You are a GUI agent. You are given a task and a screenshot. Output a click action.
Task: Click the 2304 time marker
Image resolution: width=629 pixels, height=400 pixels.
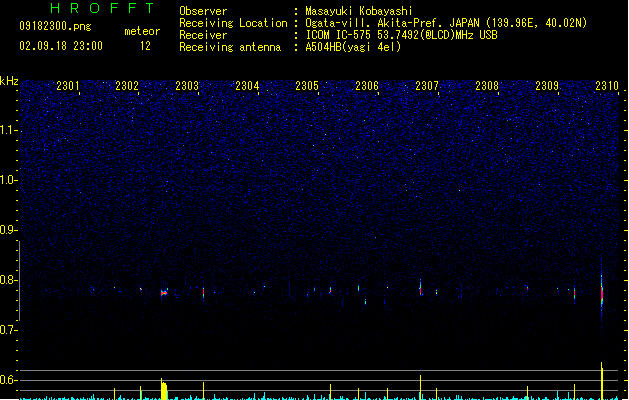[247, 85]
